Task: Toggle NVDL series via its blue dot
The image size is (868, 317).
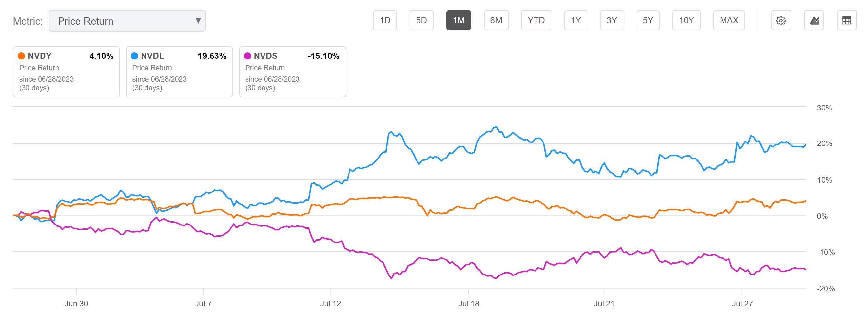Action: tap(134, 56)
